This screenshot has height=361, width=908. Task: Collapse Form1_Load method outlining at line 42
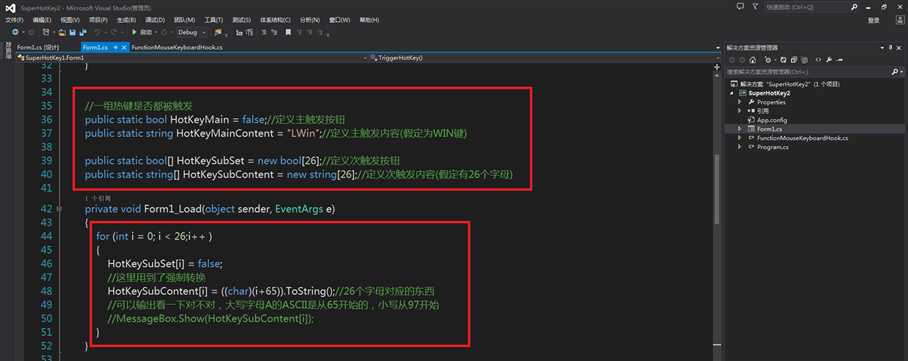[60, 209]
